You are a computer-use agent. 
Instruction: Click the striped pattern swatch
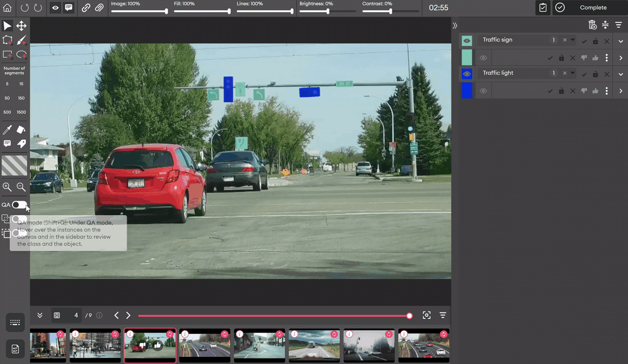click(x=14, y=165)
